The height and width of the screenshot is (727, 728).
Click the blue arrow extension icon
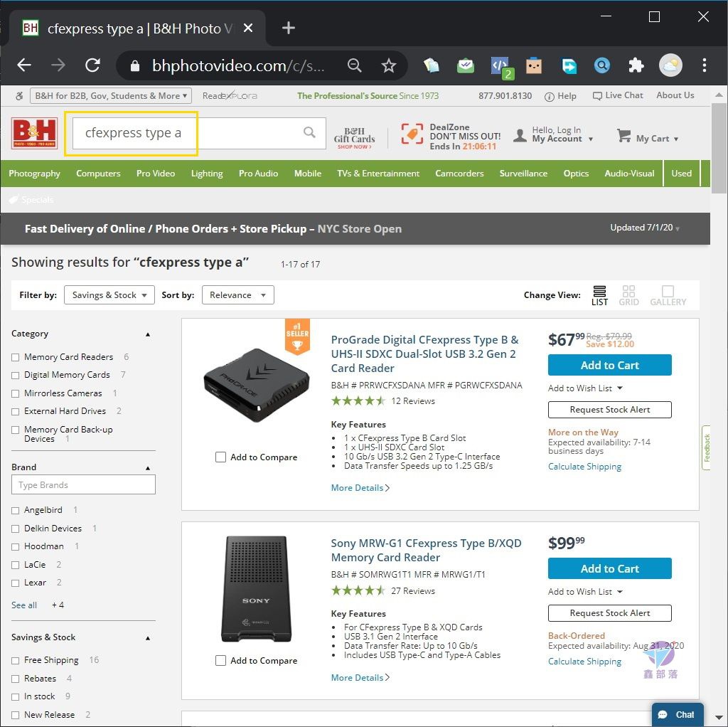pyautogui.click(x=568, y=65)
